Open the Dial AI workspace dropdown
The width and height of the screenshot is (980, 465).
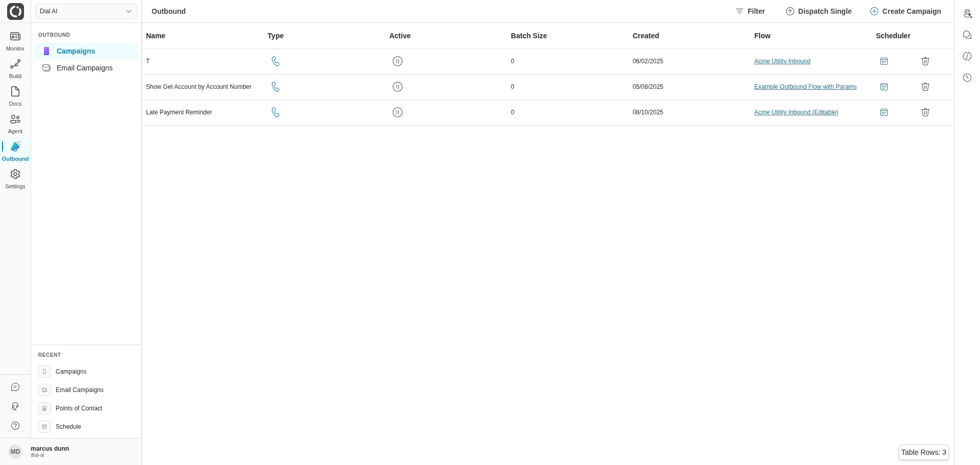tap(86, 11)
